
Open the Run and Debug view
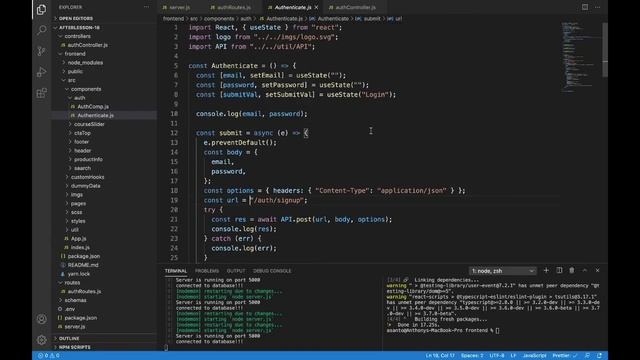(41, 72)
